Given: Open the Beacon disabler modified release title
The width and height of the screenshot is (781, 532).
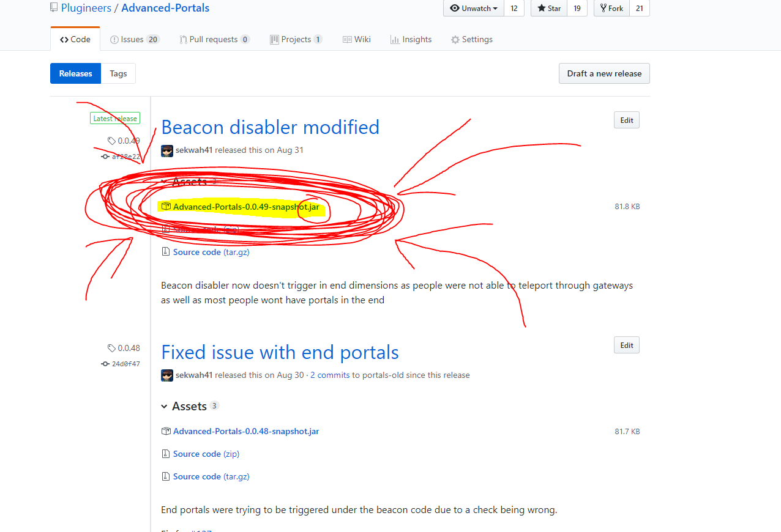Looking at the screenshot, I should 270,127.
